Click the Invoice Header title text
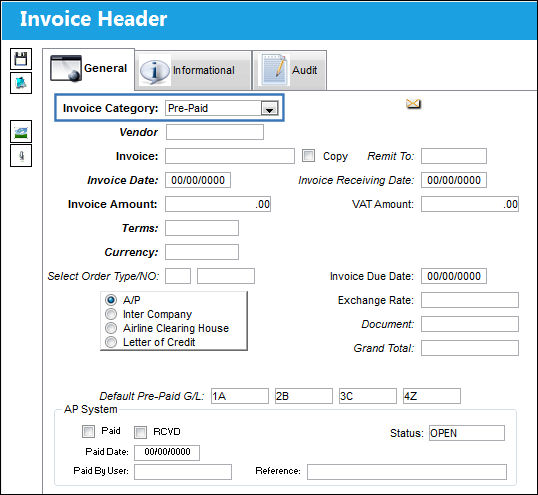The width and height of the screenshot is (538, 495). (93, 19)
